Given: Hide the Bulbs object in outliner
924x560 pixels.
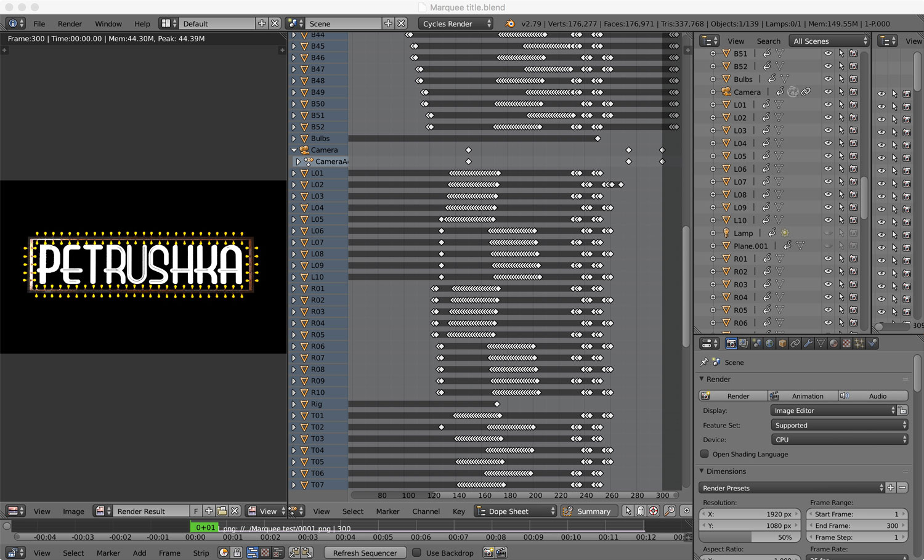Looking at the screenshot, I should click(828, 79).
